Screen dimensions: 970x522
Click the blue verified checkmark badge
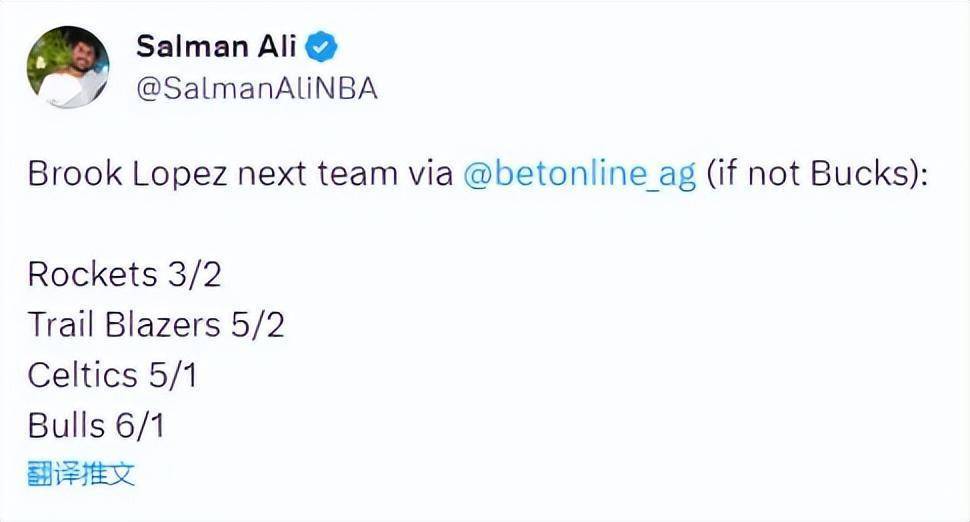click(x=322, y=46)
